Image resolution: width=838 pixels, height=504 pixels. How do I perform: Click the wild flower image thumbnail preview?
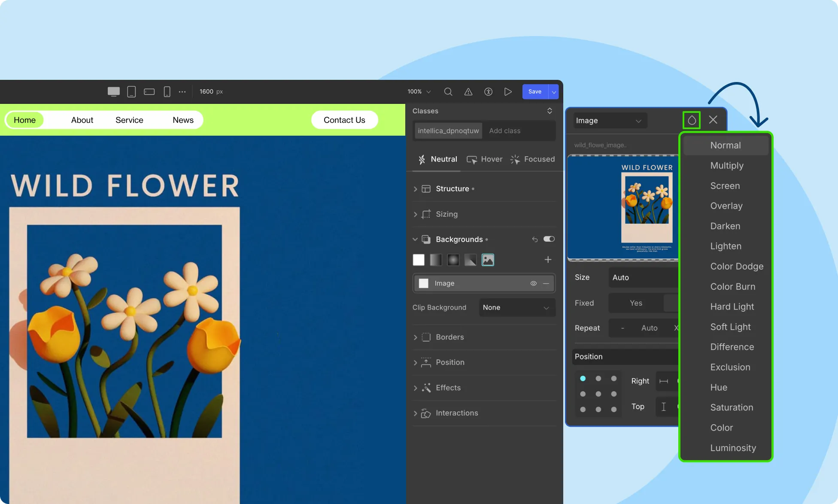coord(623,208)
